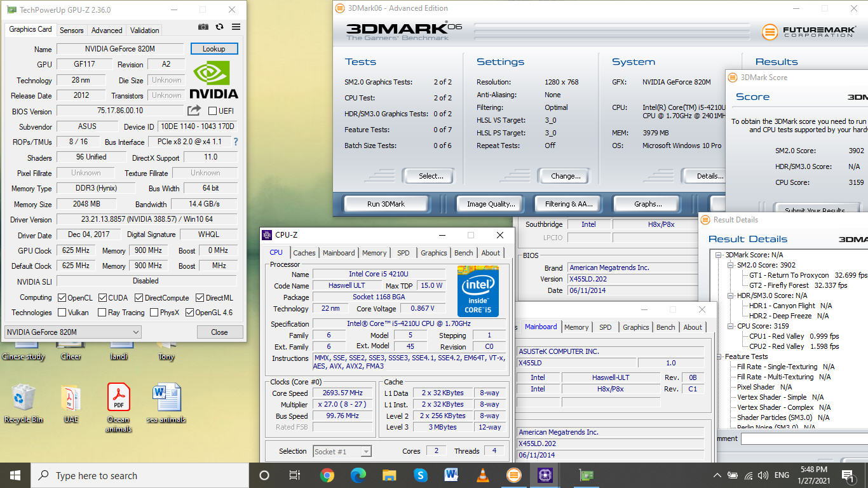Image resolution: width=868 pixels, height=488 pixels.
Task: Toggle DirectCompute checkbox
Action: click(138, 297)
